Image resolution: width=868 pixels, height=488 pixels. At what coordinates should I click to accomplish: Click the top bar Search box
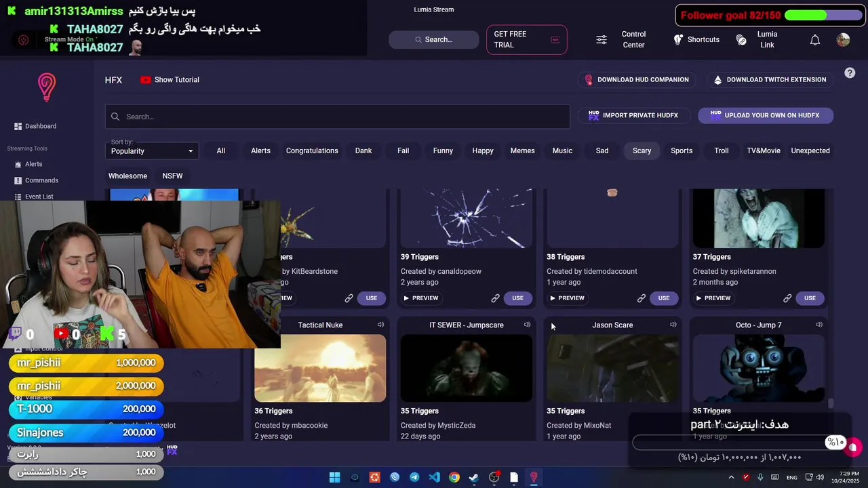point(434,39)
